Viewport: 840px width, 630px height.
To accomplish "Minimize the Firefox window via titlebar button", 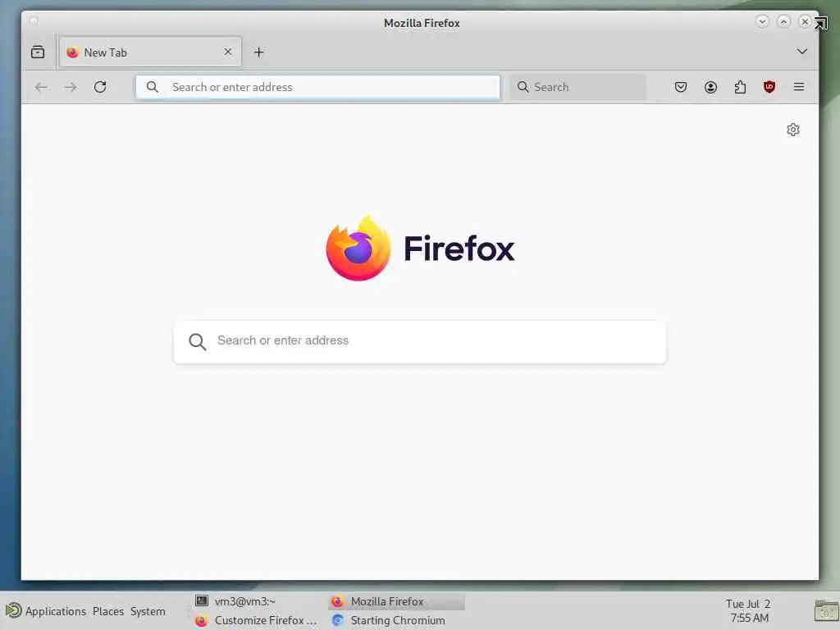I will point(762,21).
